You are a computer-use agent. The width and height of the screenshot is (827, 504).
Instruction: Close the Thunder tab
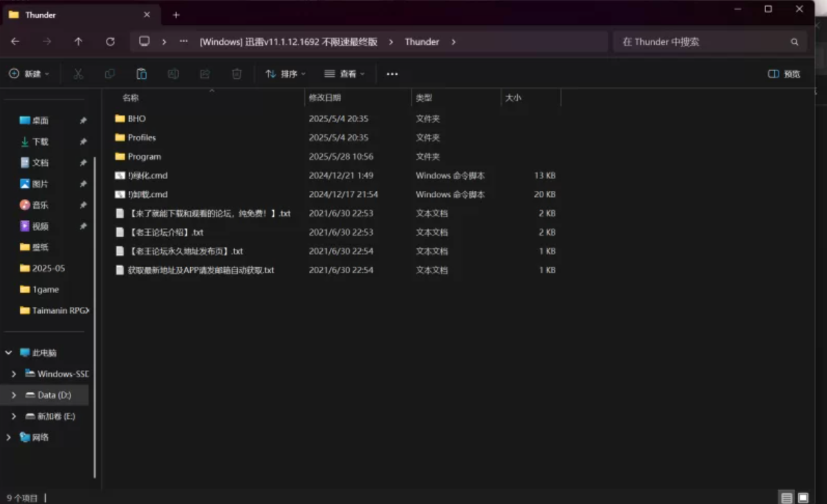(147, 15)
